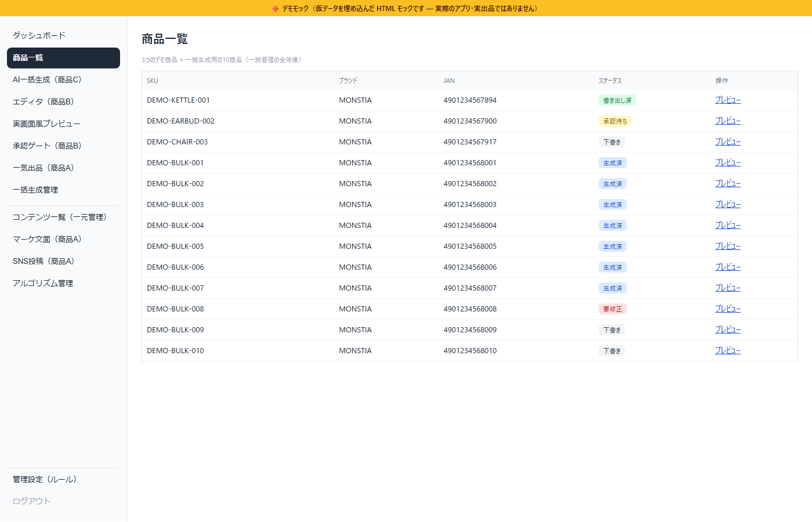
Task: Open preview link for DEMO-BULK-003
Action: click(x=728, y=204)
